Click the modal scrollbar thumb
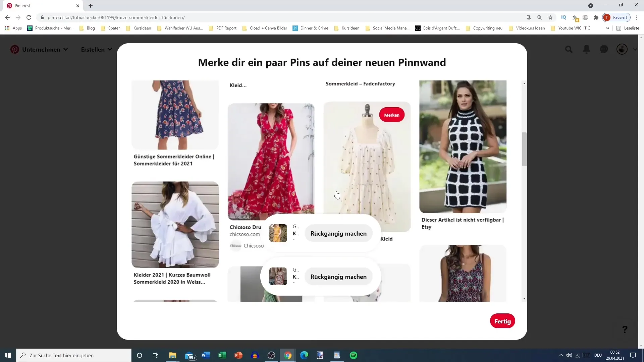 click(x=524, y=149)
